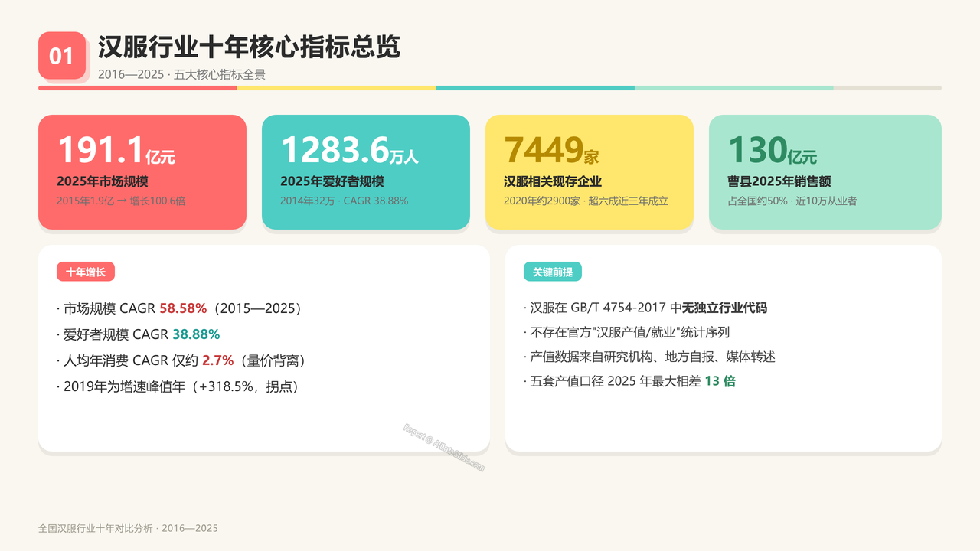Click the 7449家 enterprise count
980x551 pixels.
click(x=551, y=150)
